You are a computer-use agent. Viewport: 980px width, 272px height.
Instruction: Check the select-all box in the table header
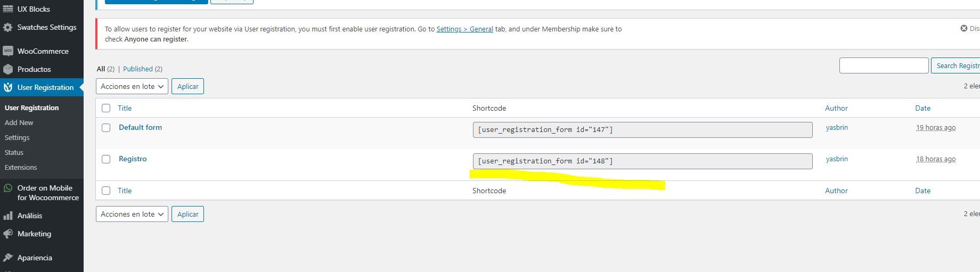(x=106, y=108)
